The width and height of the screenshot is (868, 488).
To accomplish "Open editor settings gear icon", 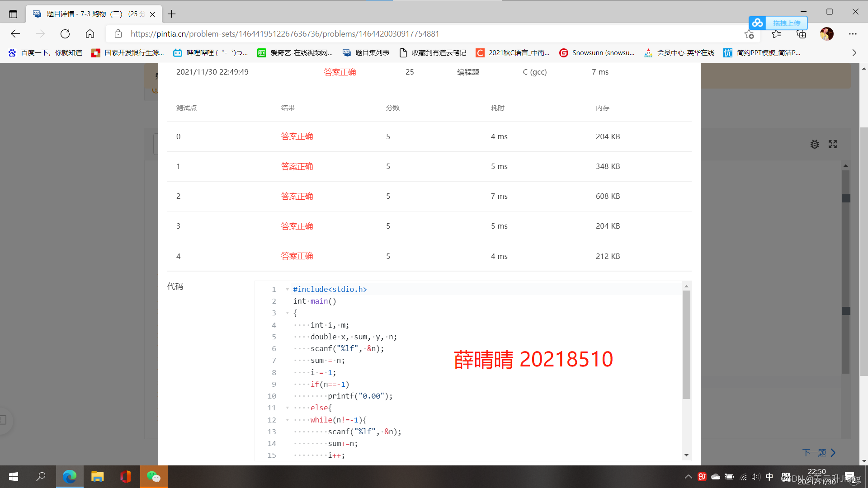I will (814, 144).
